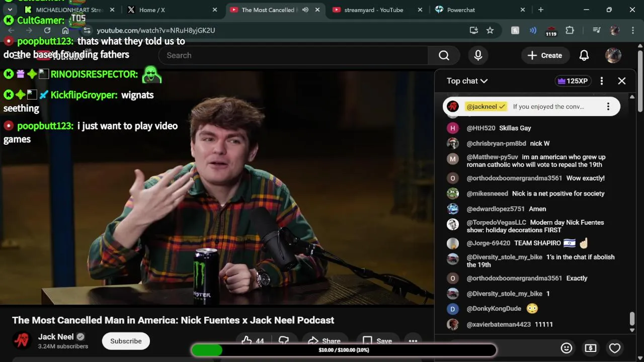Dislike the video with the thumbs down
The width and height of the screenshot is (644, 362).
pyautogui.click(x=284, y=341)
